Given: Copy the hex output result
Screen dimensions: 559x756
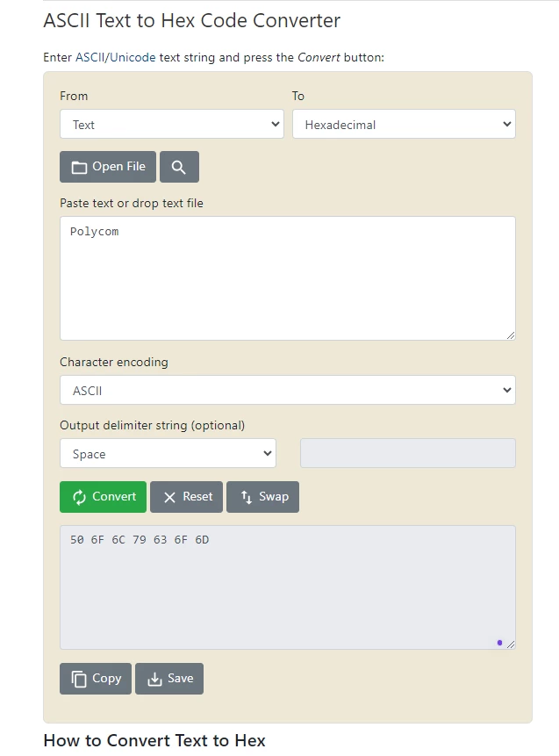Looking at the screenshot, I should tap(96, 679).
